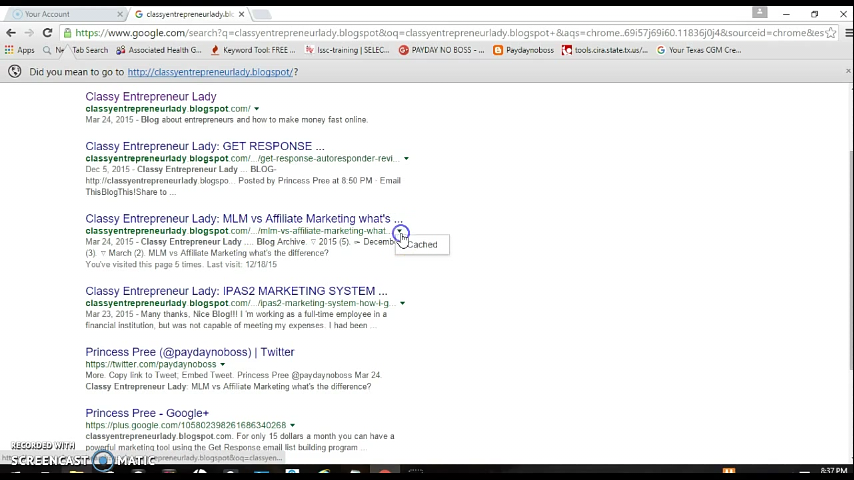The height and width of the screenshot is (480, 854).
Task: Expand dropdown arrow for Twitter result URL
Action: [222, 364]
